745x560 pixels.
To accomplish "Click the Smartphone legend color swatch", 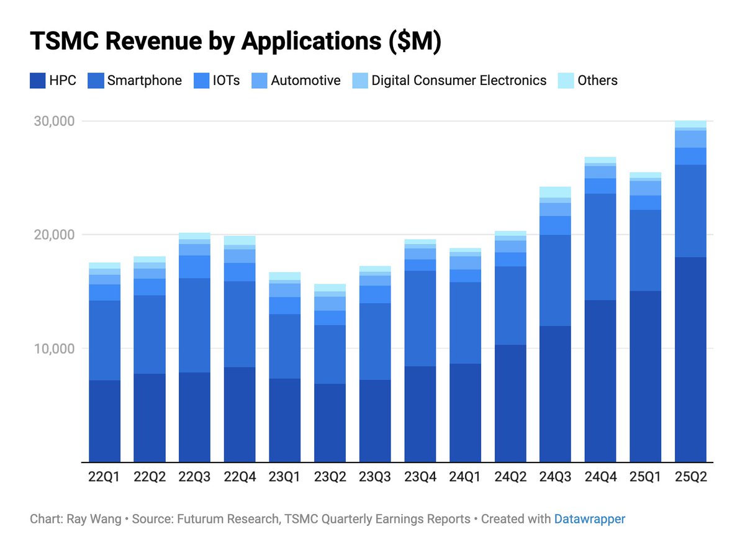I will tap(95, 80).
